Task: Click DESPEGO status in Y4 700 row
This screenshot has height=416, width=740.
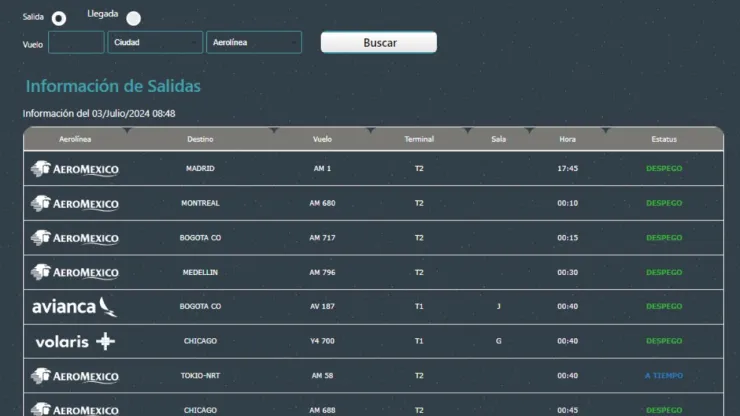Action: tap(664, 341)
